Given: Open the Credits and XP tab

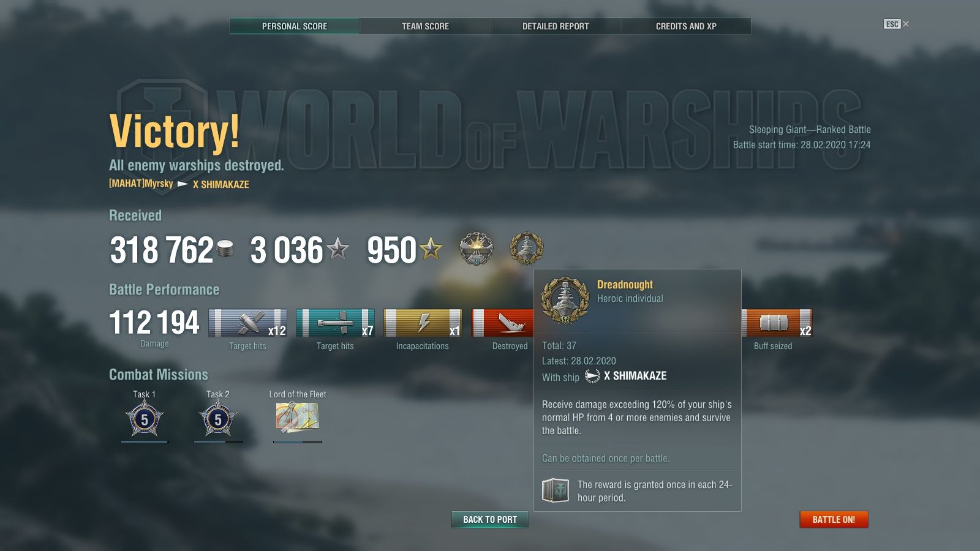Looking at the screenshot, I should [686, 26].
